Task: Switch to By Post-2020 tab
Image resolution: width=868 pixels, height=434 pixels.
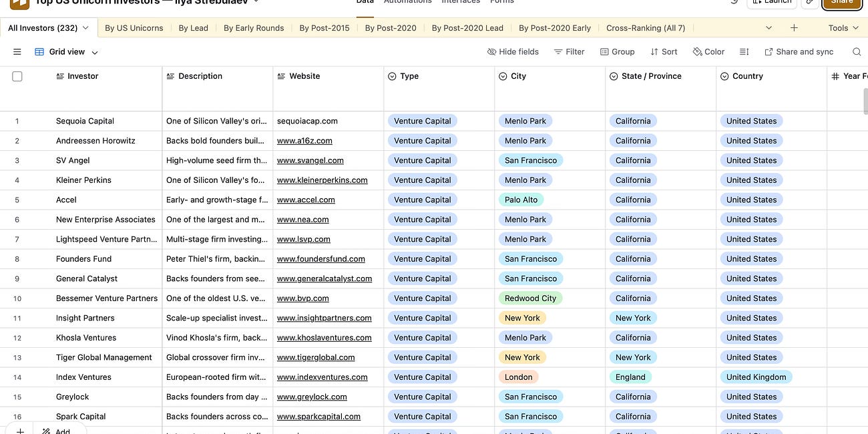Action: (x=391, y=28)
